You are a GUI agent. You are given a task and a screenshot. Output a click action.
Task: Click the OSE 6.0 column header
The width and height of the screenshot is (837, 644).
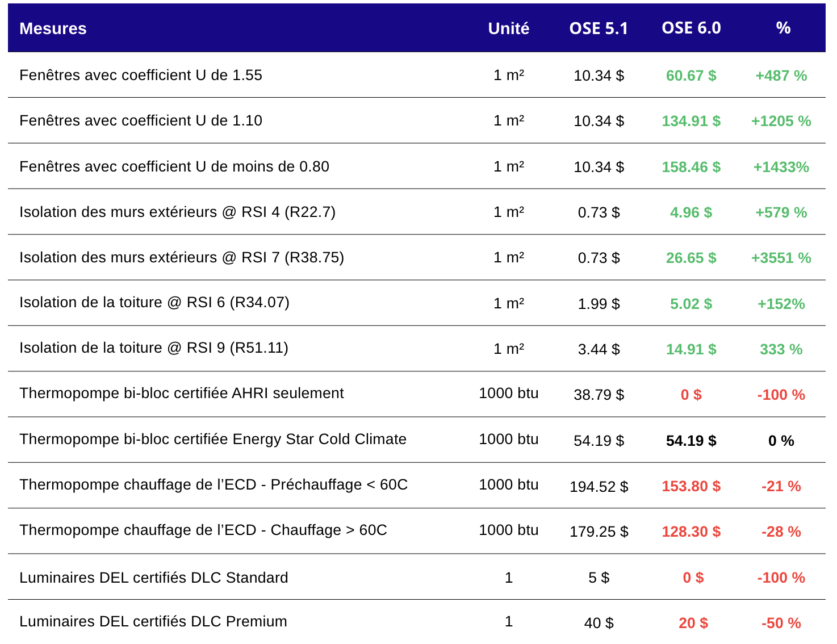[691, 28]
